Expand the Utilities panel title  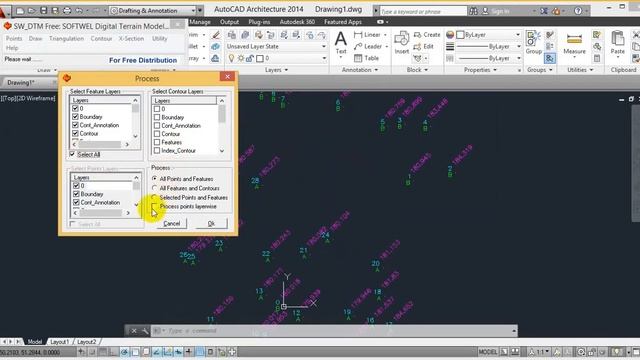[x=580, y=70]
